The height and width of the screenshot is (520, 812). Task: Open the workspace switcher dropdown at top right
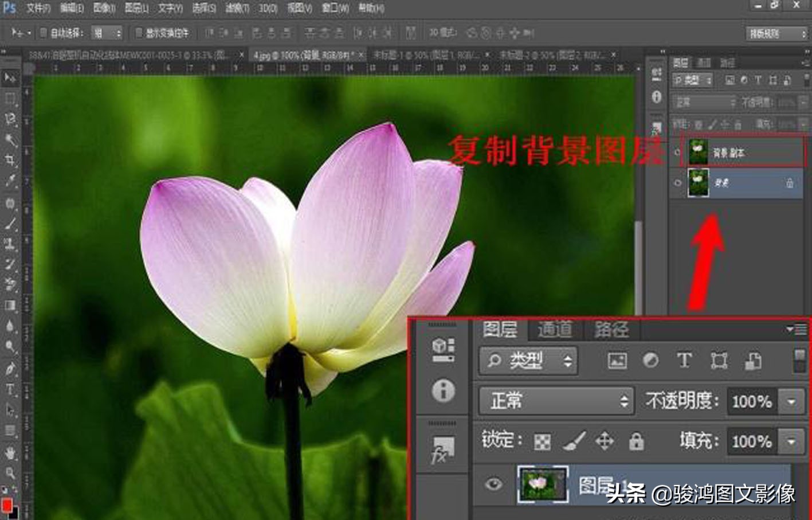click(776, 34)
